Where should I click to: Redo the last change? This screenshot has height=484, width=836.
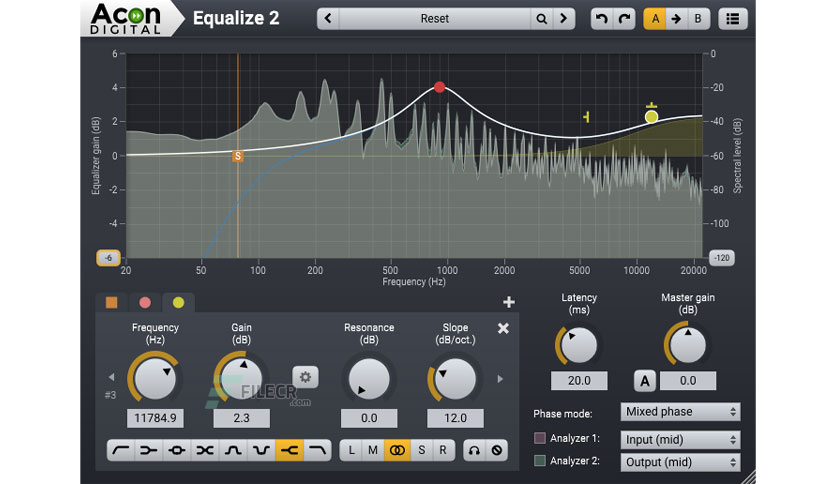tap(624, 19)
